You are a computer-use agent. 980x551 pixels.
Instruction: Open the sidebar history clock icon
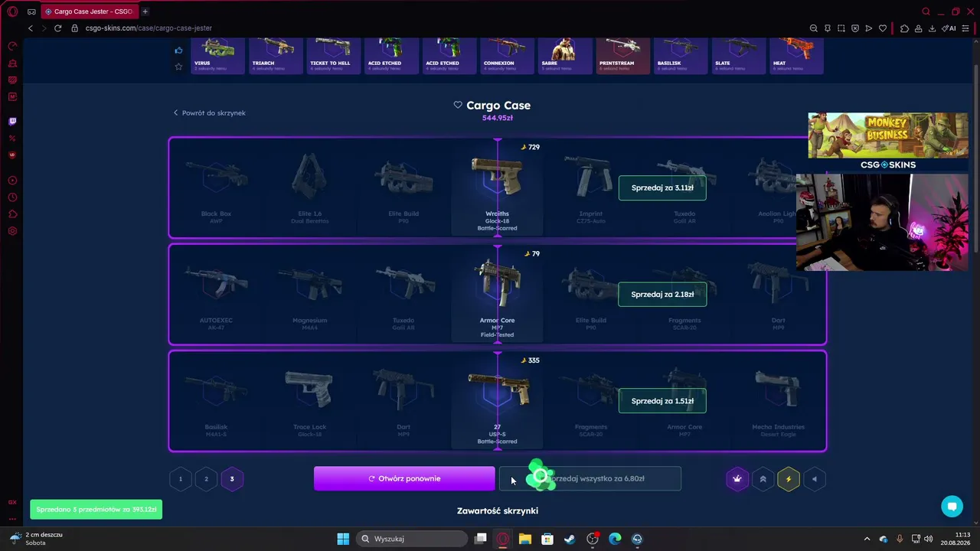[x=12, y=197]
